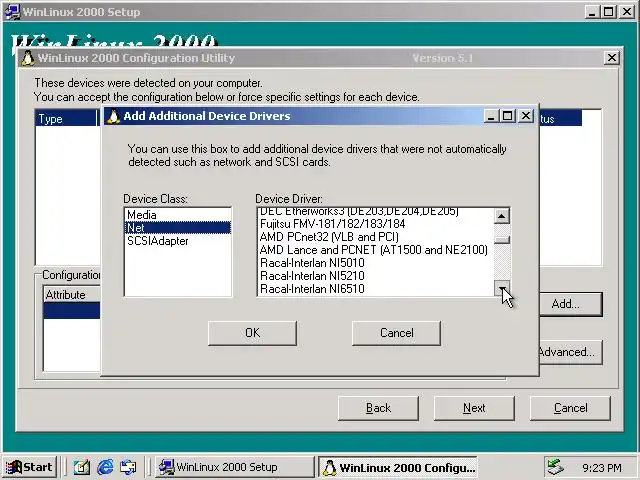
Task: Click penguin icon in Add Drivers title bar
Action: tap(113, 117)
